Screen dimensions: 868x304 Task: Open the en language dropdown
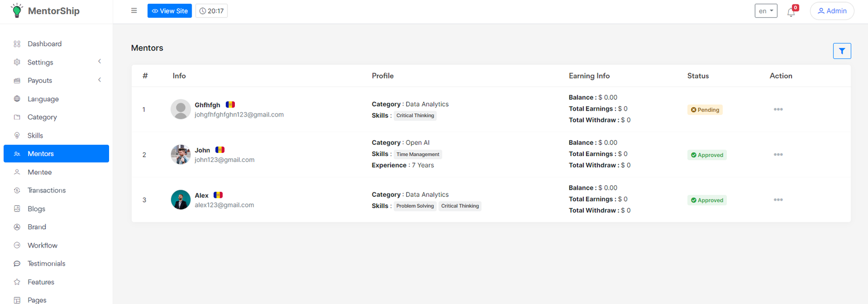point(765,11)
